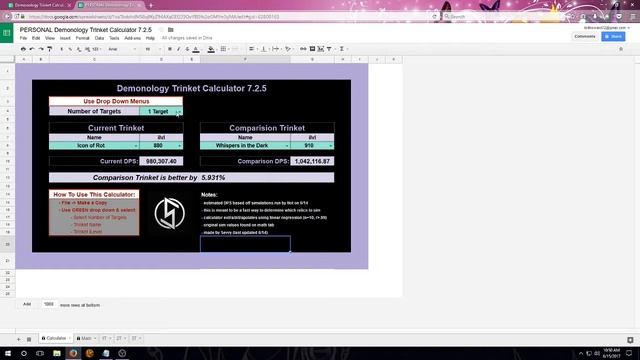The image size is (640, 360).
Task: Open the Data menu
Action: pos(99,38)
